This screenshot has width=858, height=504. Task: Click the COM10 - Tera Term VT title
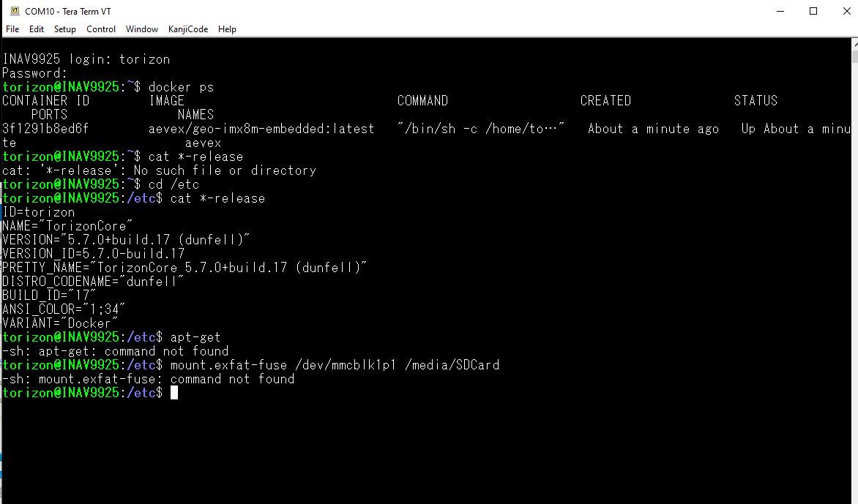tap(68, 11)
